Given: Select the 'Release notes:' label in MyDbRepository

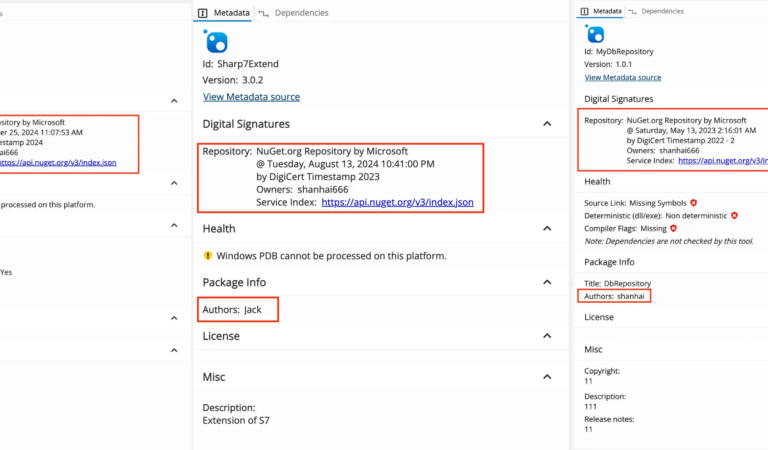Looking at the screenshot, I should pos(609,419).
